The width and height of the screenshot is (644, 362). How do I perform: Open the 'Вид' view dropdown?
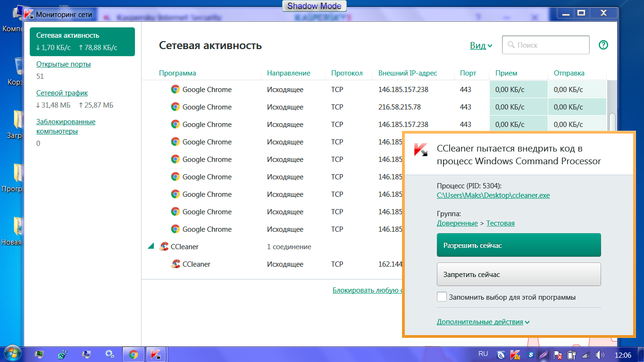[x=481, y=46]
